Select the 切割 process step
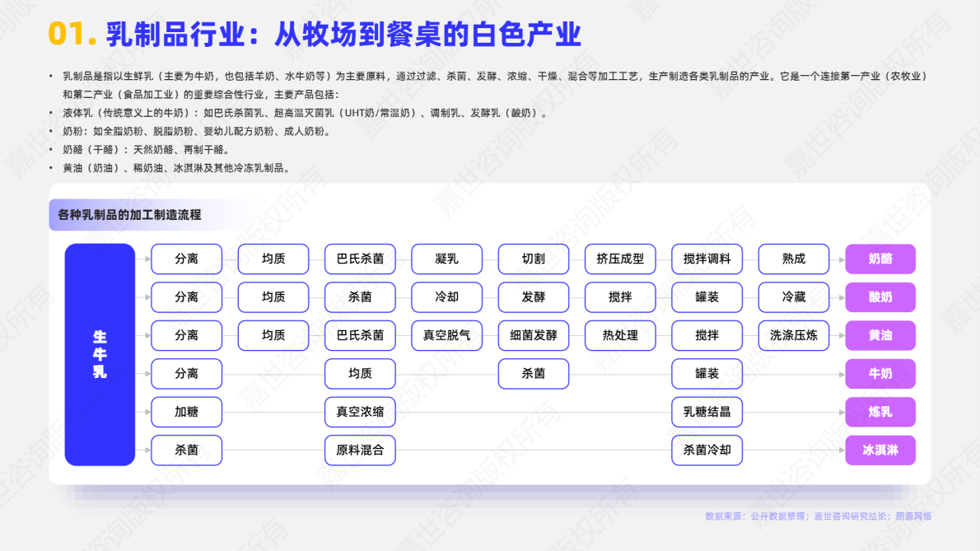 pos(533,259)
